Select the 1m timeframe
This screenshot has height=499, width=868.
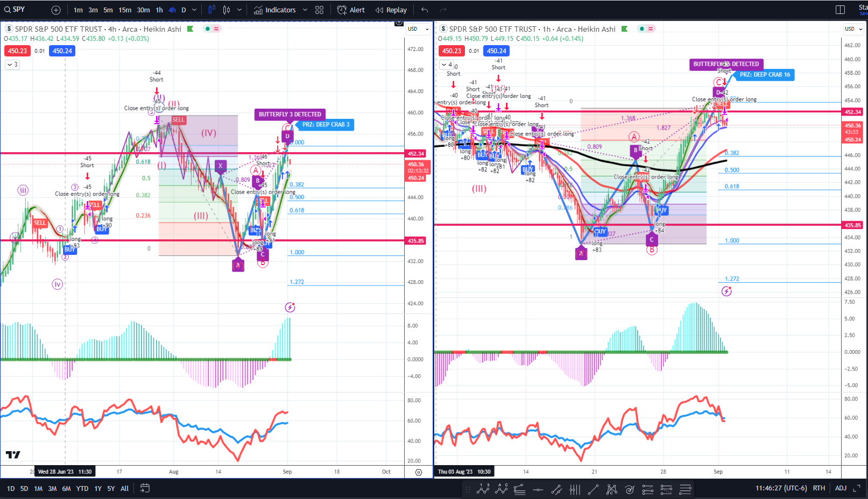click(78, 10)
